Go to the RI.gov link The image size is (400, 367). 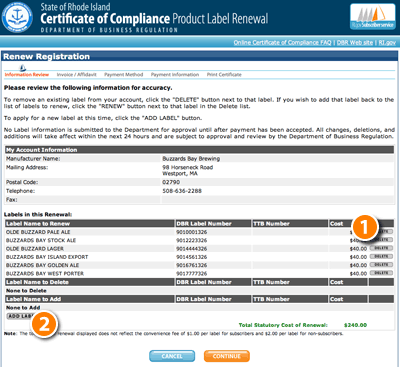pyautogui.click(x=387, y=42)
